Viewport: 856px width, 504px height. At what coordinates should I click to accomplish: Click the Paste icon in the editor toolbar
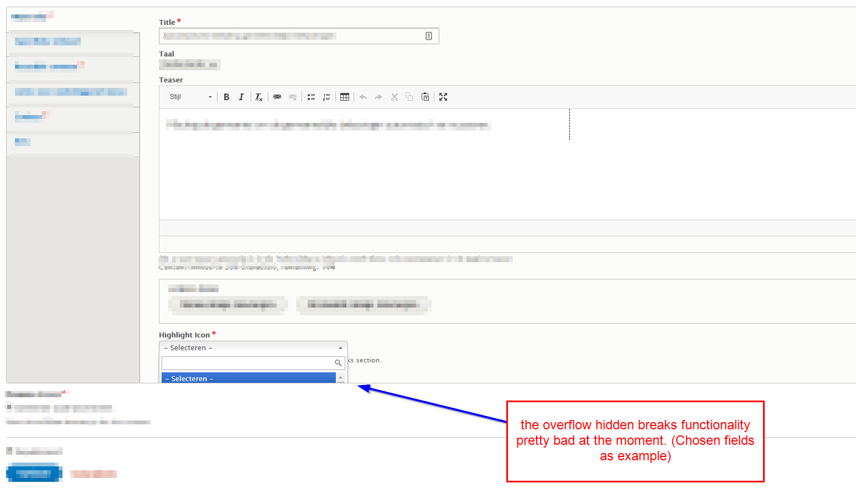pos(425,97)
